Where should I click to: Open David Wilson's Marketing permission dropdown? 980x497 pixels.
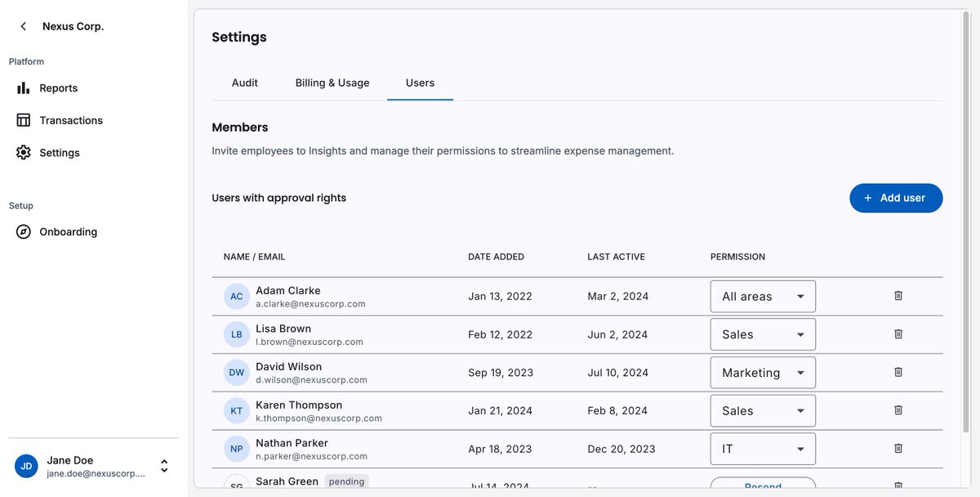click(x=763, y=372)
